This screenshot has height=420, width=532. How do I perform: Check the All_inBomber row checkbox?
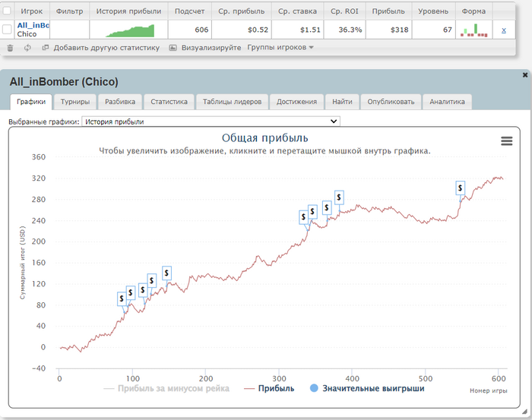click(7, 30)
